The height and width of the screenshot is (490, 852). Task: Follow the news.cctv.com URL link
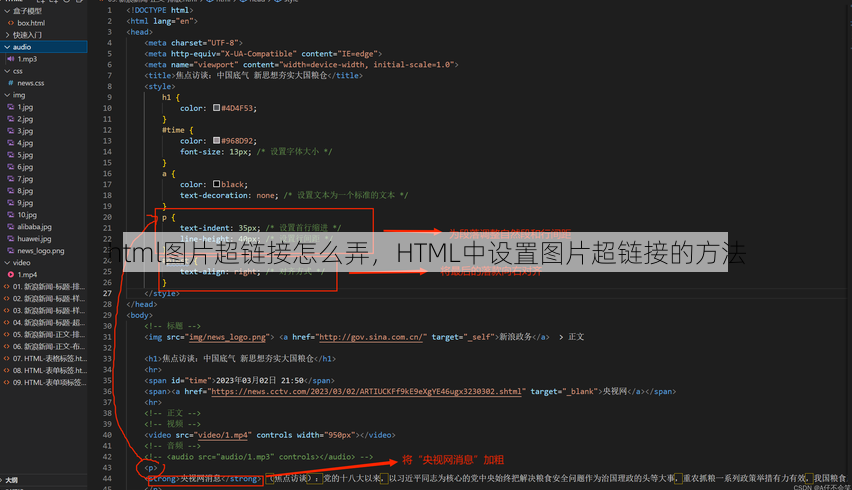[366, 391]
